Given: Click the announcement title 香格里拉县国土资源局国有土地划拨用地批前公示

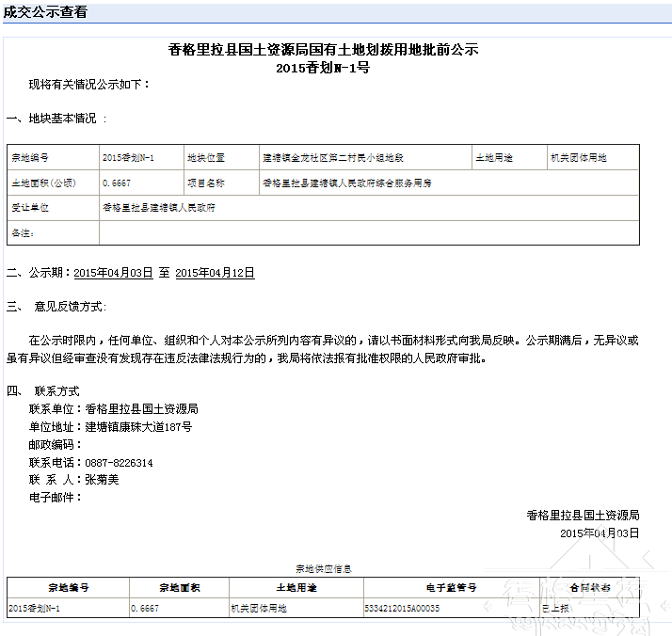Looking at the screenshot, I should click(x=323, y=50).
